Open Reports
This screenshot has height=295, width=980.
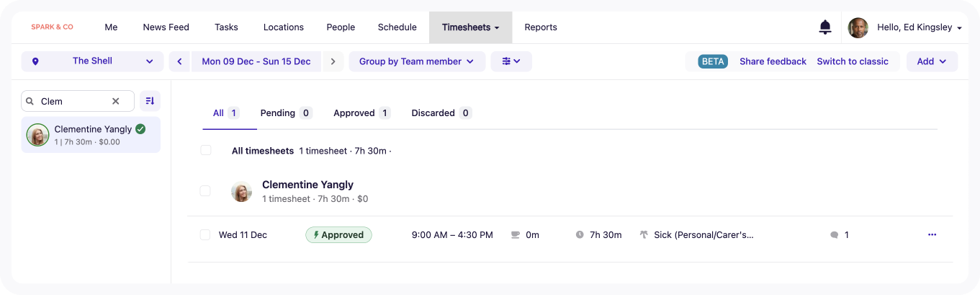click(x=541, y=27)
